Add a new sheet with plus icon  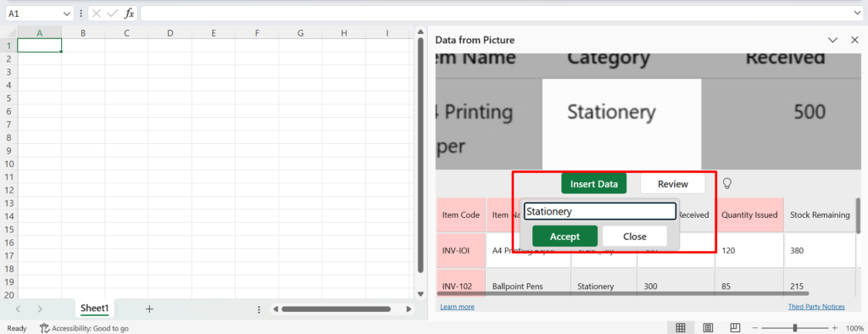pyautogui.click(x=149, y=309)
